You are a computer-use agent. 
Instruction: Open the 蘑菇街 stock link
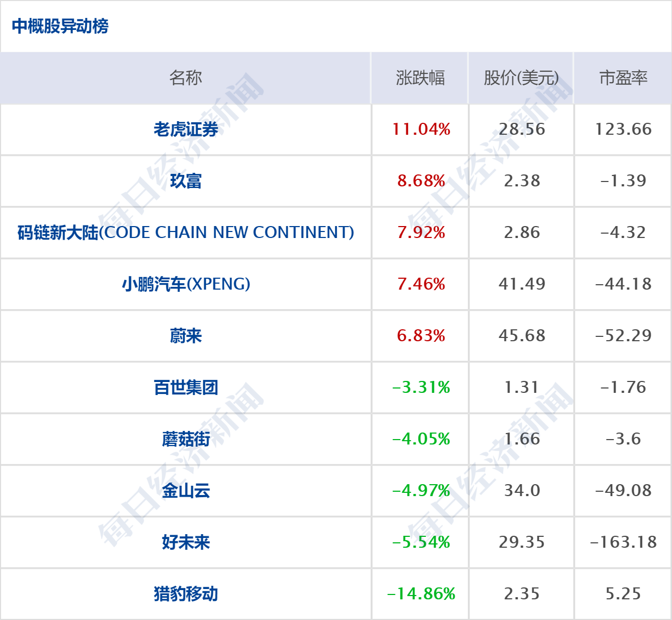point(186,439)
